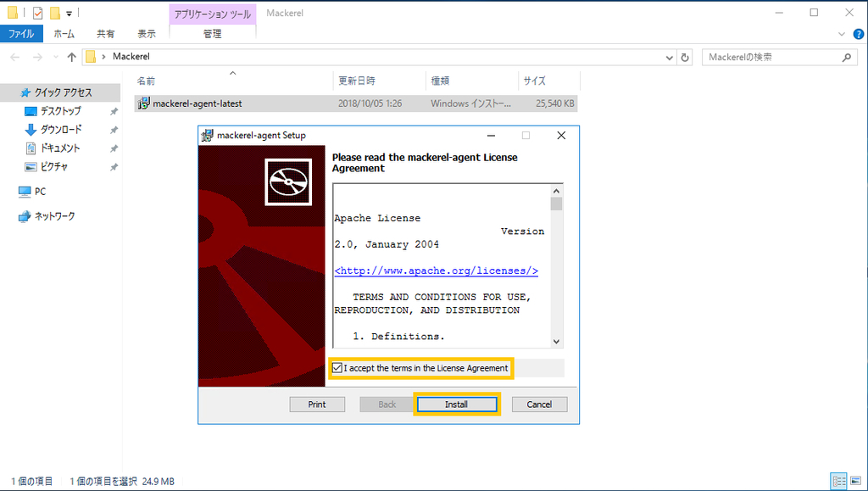Switch to details view icon in status bar

(x=839, y=481)
